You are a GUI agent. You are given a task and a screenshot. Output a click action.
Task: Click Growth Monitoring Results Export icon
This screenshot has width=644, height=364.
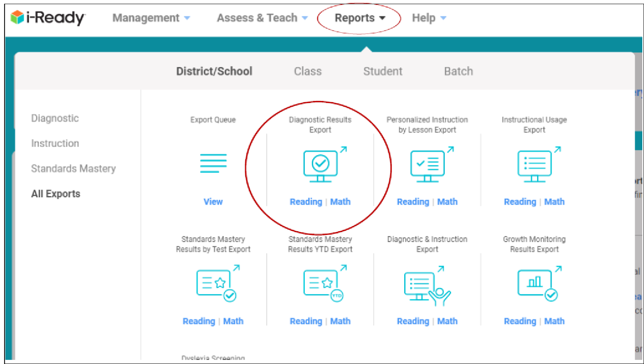tap(536, 284)
